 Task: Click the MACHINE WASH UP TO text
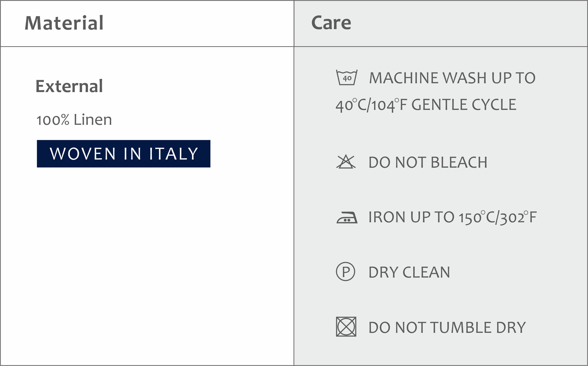[x=452, y=78]
